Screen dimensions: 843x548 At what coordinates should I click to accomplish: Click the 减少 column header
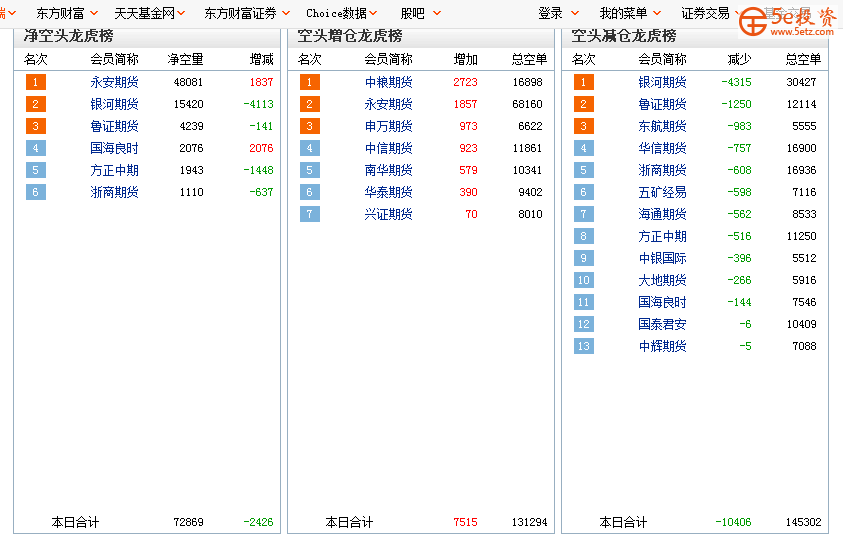click(x=739, y=59)
